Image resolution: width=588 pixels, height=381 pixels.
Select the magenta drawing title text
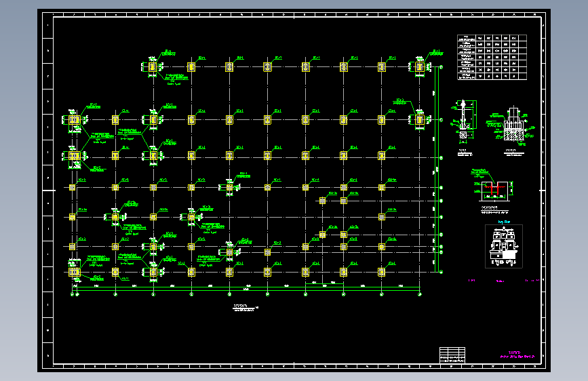click(x=517, y=355)
